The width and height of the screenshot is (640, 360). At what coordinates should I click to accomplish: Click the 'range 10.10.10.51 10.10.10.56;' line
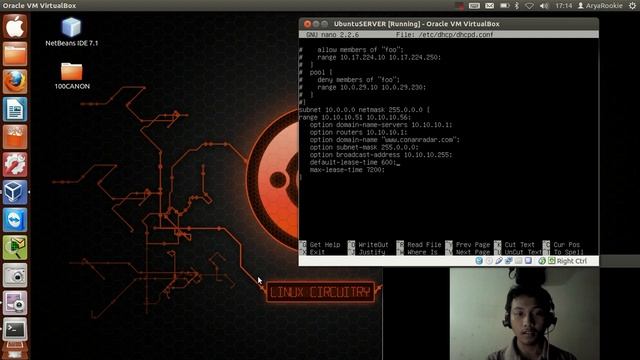point(355,118)
